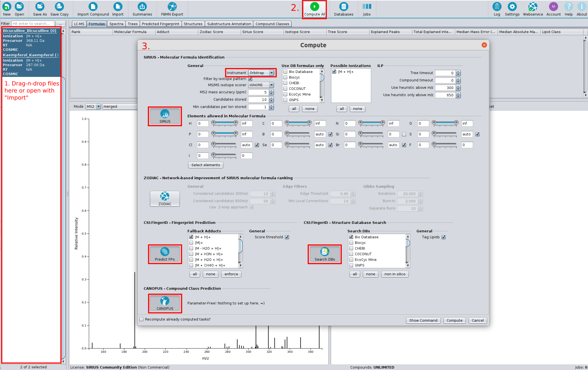This screenshot has width=588, height=370.
Task: Switch to the Trees tab
Action: click(x=132, y=24)
